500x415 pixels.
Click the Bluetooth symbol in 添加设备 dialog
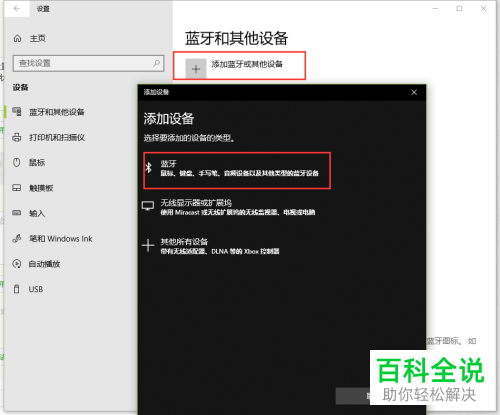click(149, 168)
